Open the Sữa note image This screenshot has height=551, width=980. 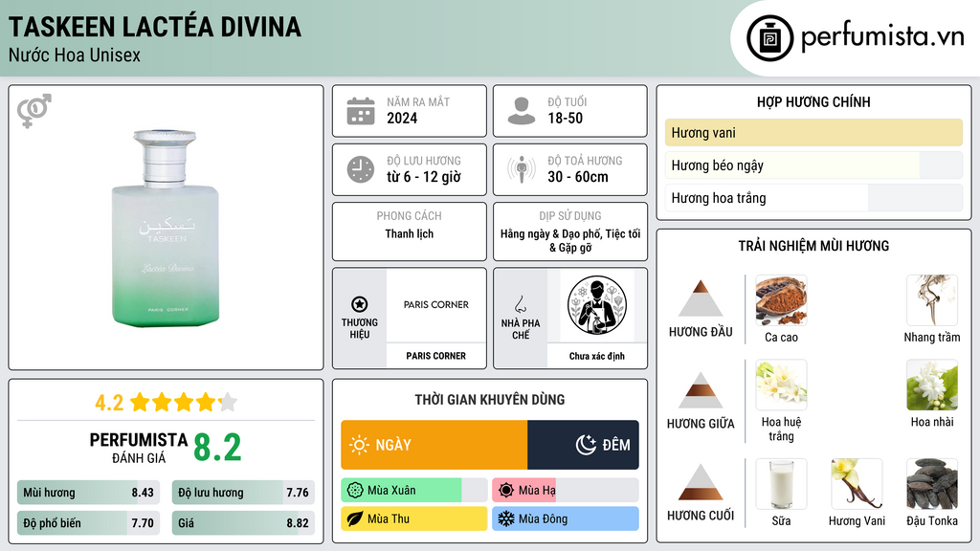tap(781, 484)
